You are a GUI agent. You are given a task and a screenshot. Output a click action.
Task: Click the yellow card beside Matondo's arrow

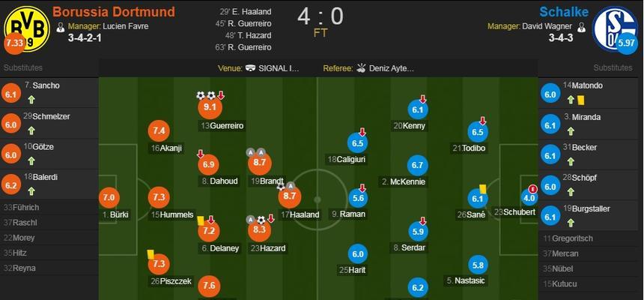(x=581, y=100)
